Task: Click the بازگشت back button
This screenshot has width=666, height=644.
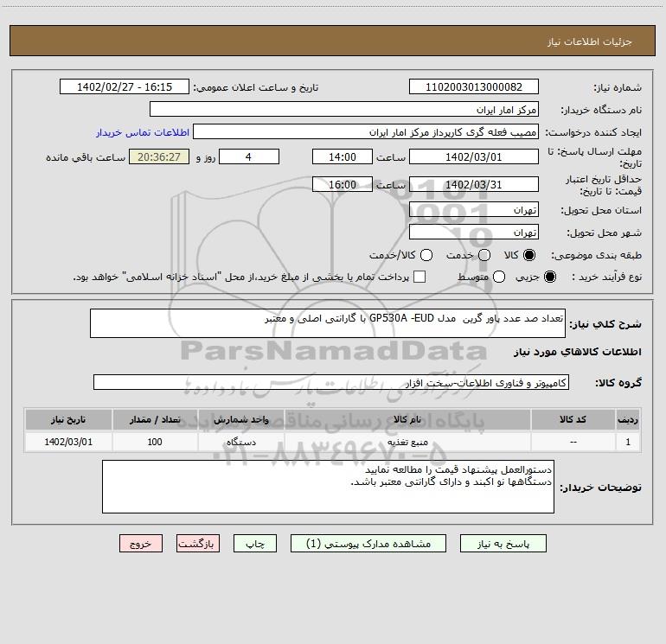Action: click(x=198, y=544)
